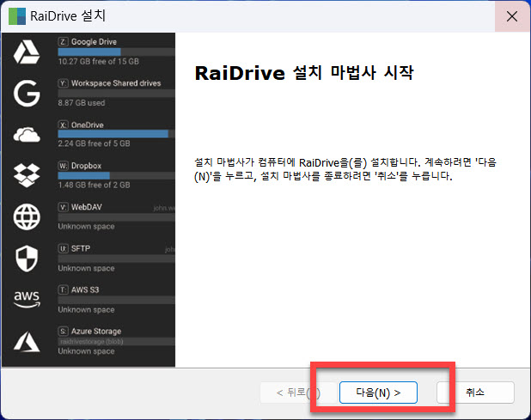Click the WebDAV globe icon
The image size is (531, 420).
click(27, 217)
